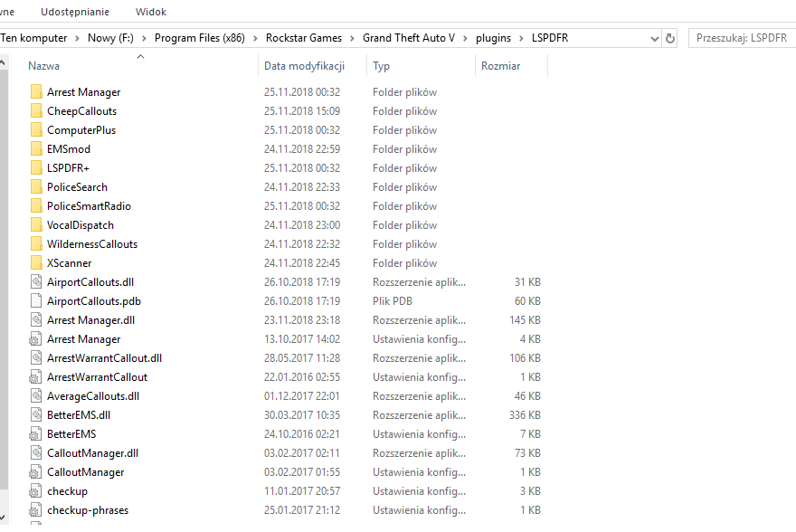Click the date 01.12.2017 22:01
Screen dimensions: 796x532
(x=302, y=396)
